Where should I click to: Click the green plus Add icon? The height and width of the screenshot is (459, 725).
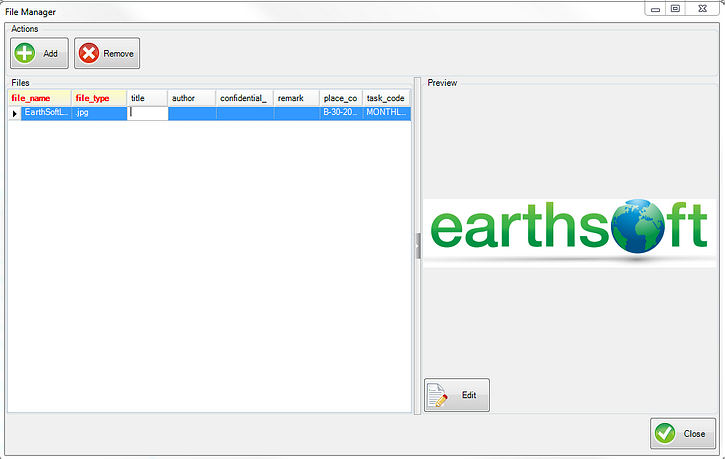click(x=25, y=53)
